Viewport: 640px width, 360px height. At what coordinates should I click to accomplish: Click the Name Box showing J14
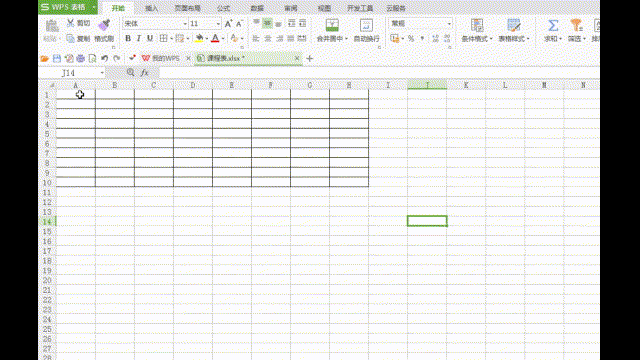[72, 73]
